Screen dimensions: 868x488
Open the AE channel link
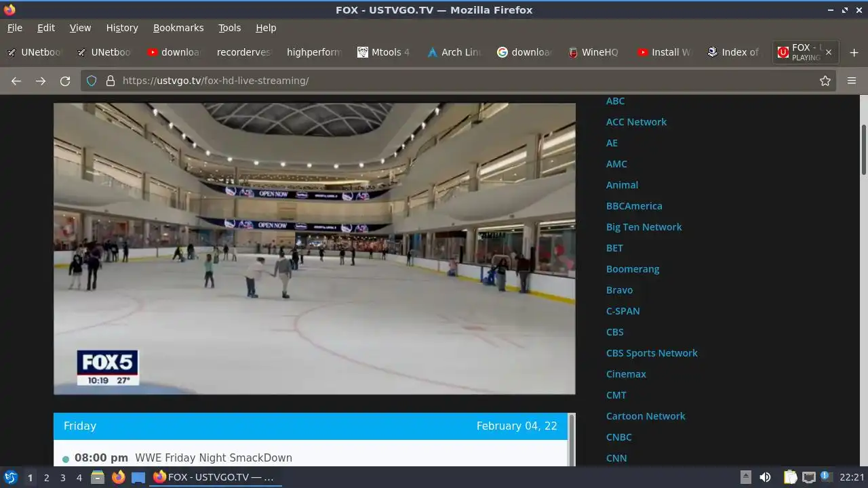click(x=612, y=143)
